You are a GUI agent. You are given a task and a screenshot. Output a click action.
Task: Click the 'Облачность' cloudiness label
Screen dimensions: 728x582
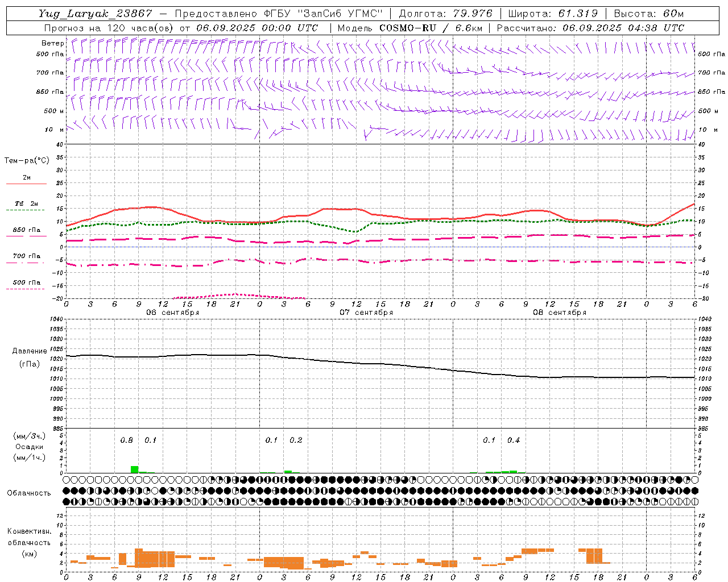pos(29,493)
